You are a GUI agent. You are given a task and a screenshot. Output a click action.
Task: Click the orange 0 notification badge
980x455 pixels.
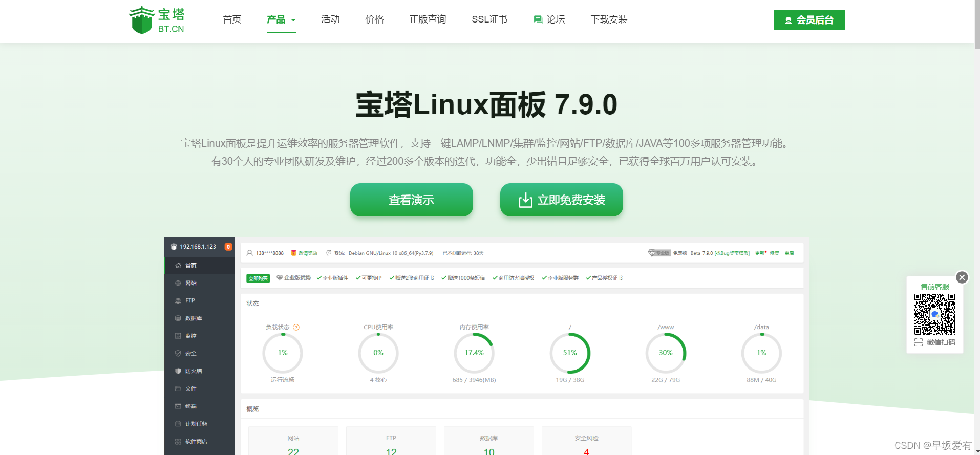pyautogui.click(x=228, y=247)
